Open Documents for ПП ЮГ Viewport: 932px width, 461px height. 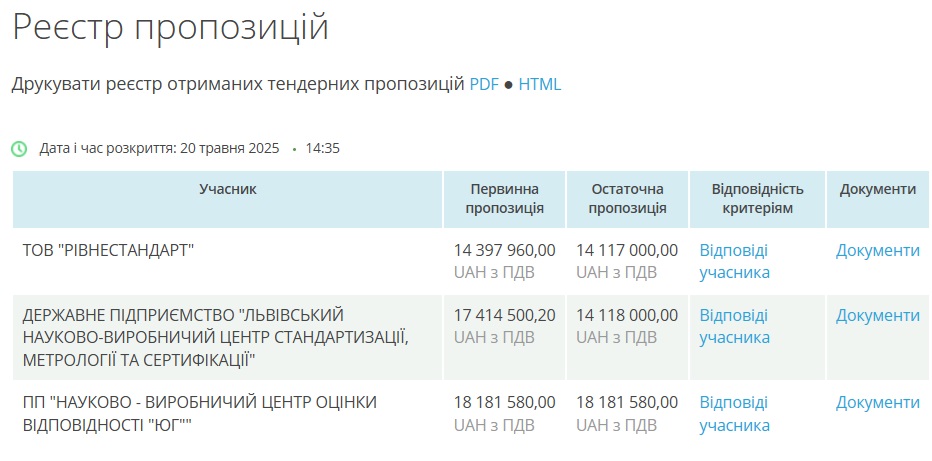pos(878,403)
